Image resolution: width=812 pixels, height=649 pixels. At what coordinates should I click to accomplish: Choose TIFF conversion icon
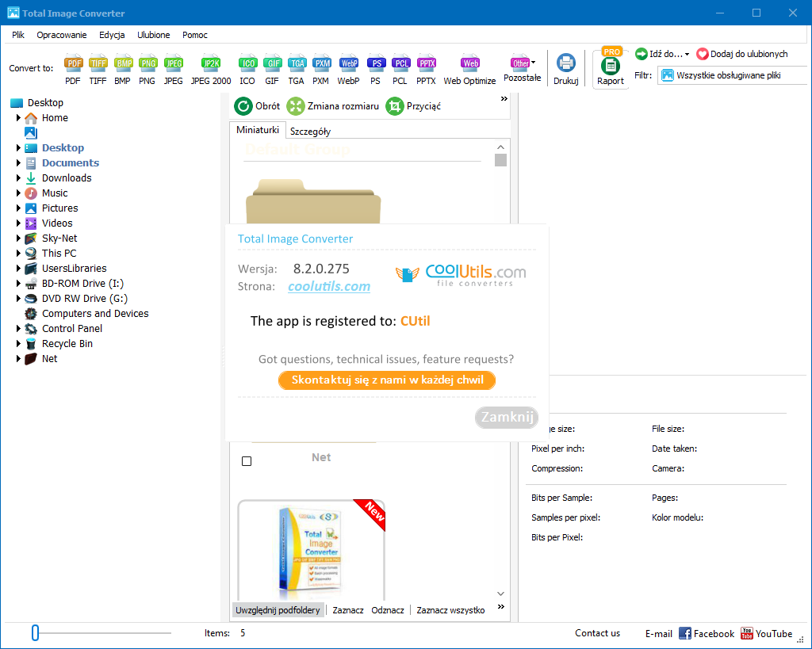[x=98, y=70]
